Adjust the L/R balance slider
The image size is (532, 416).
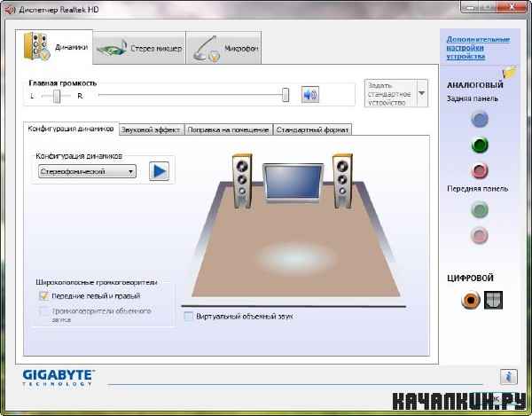57,96
